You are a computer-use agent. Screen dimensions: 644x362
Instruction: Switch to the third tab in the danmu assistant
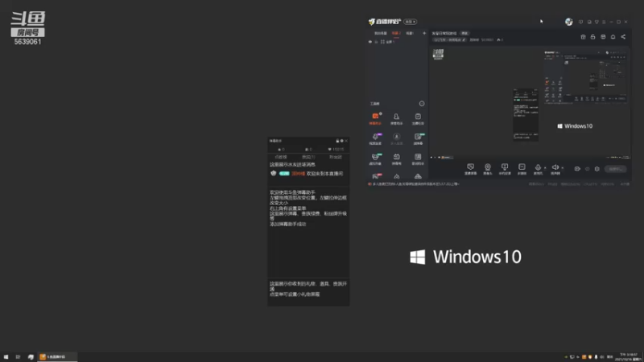(336, 157)
